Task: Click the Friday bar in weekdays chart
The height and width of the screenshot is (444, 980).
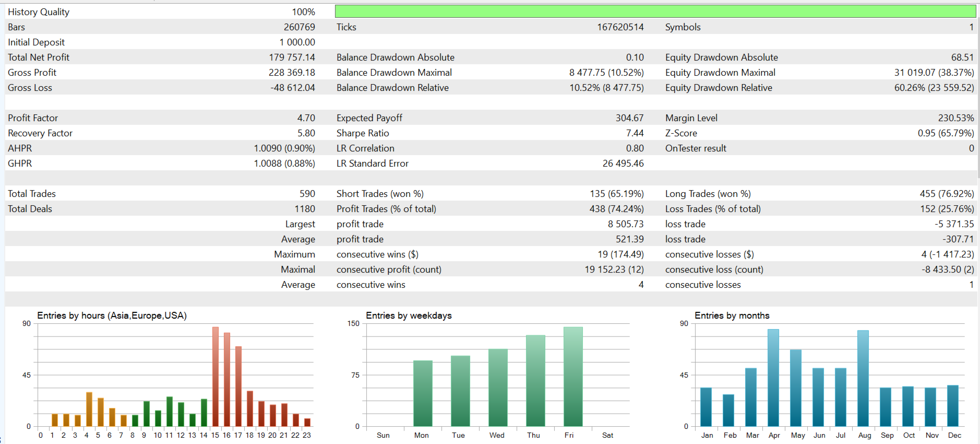Action: [573, 377]
